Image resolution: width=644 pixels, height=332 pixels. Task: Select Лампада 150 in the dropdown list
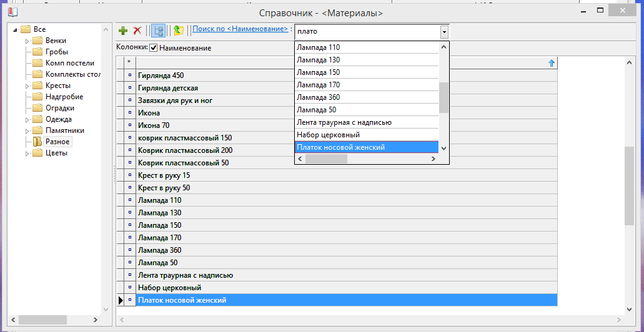pos(367,72)
